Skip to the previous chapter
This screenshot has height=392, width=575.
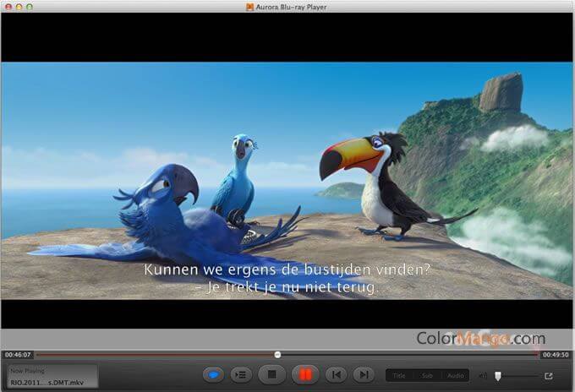(336, 374)
